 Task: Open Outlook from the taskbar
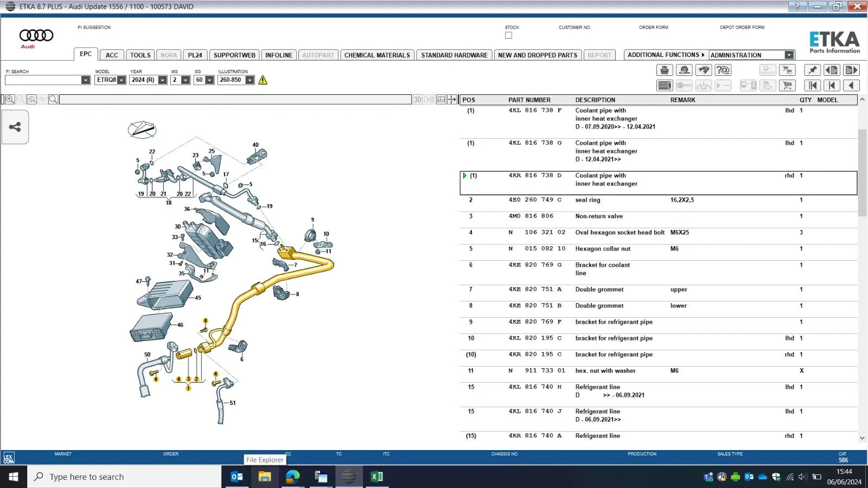(237, 477)
